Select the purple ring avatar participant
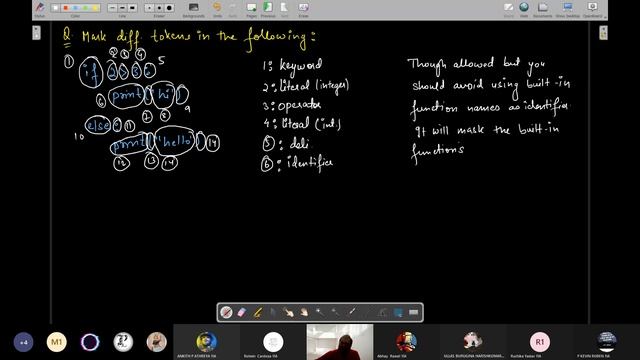This screenshot has width=640, height=360. [x=90, y=342]
